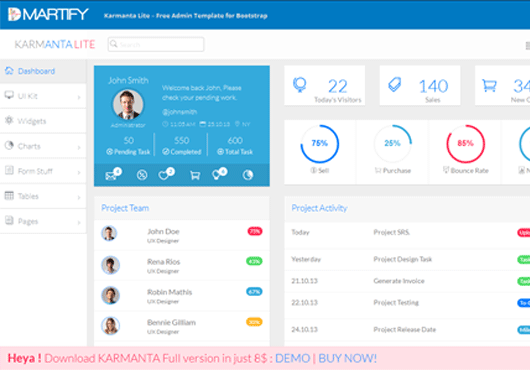Click the Tables grid icon
This screenshot has height=370, width=530.
pos(9,195)
